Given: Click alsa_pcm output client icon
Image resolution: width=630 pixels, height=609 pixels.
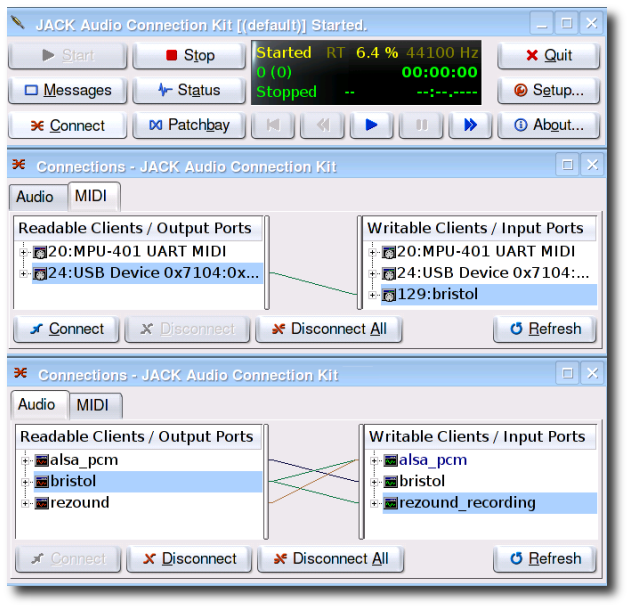Looking at the screenshot, I should [x=42, y=460].
